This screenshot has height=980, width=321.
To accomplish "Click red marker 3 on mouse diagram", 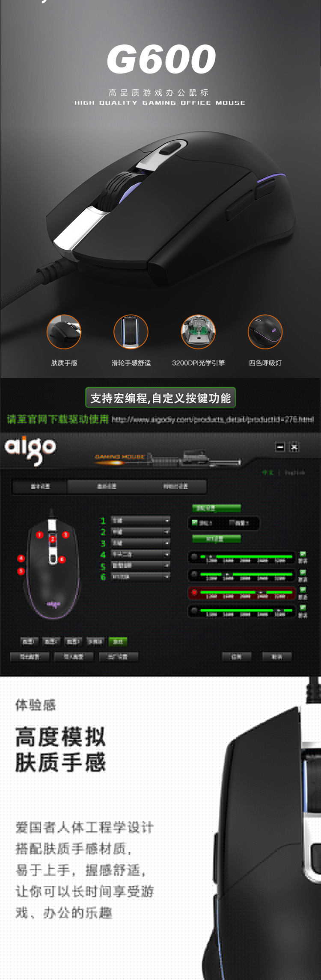I will coord(65,535).
